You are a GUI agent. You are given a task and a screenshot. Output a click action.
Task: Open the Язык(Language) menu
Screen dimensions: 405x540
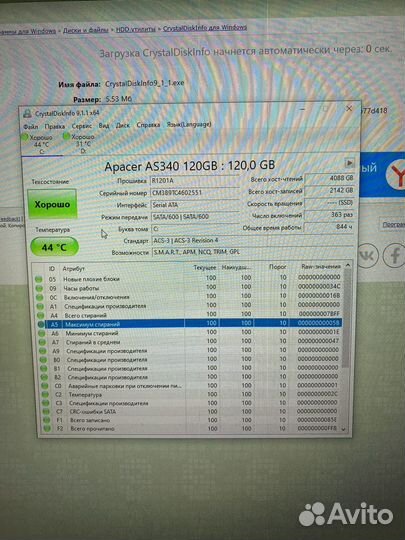coord(189,124)
